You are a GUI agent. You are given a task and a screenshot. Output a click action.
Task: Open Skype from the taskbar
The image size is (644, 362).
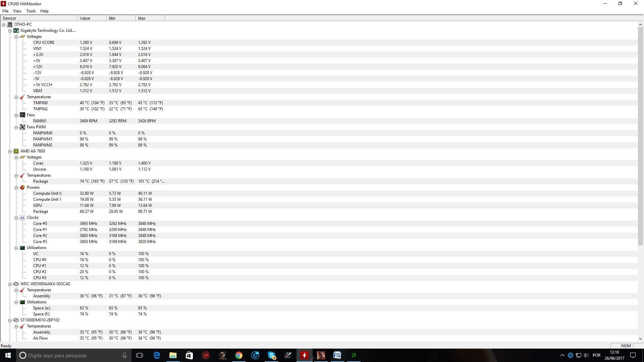tap(272, 355)
